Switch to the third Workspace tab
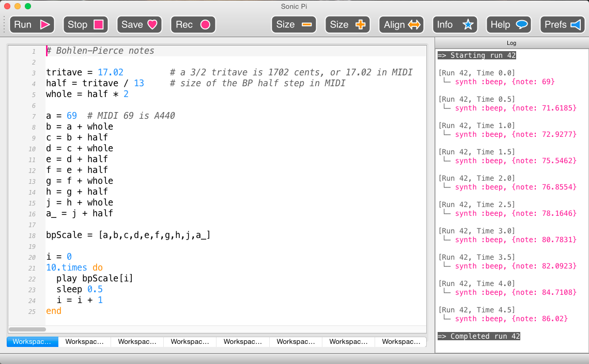Screen dimensions: 589x364 137,341
